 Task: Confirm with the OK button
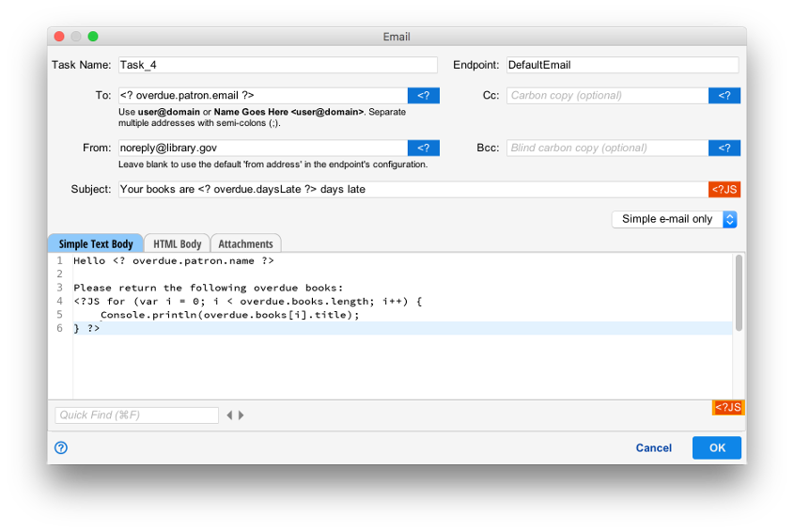coord(717,448)
